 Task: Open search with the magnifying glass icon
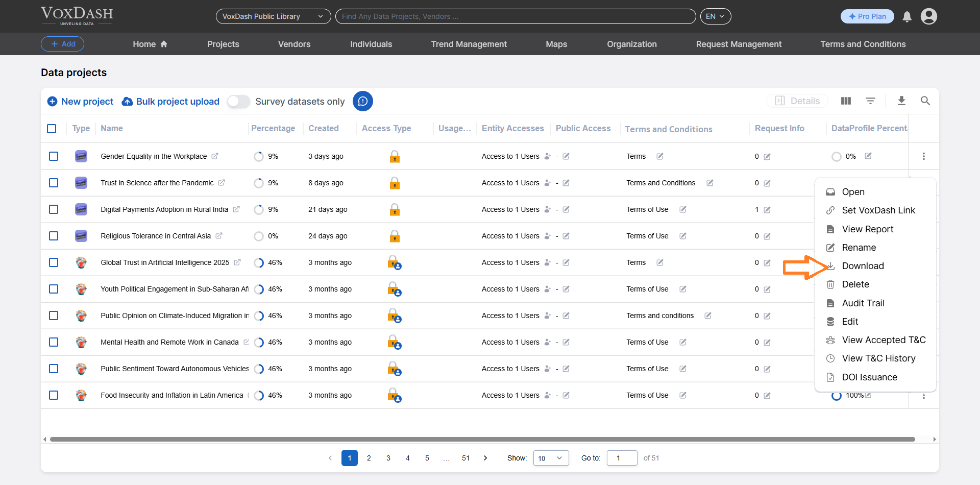click(926, 101)
